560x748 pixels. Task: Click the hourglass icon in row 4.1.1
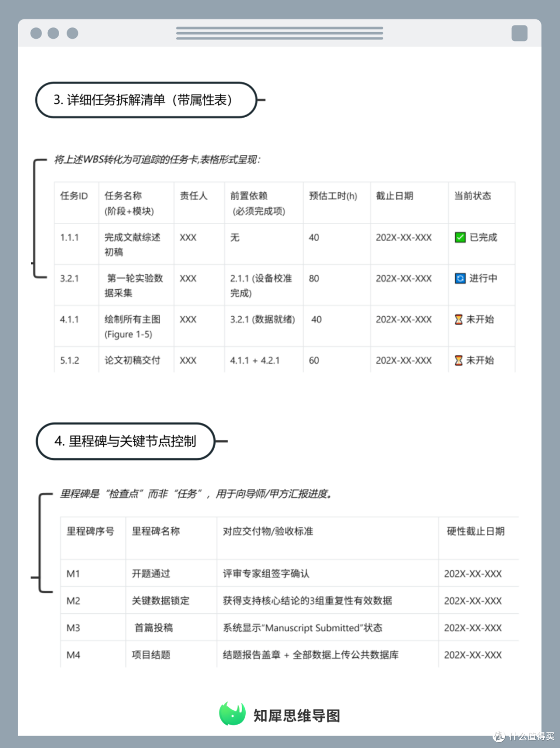[x=458, y=319]
